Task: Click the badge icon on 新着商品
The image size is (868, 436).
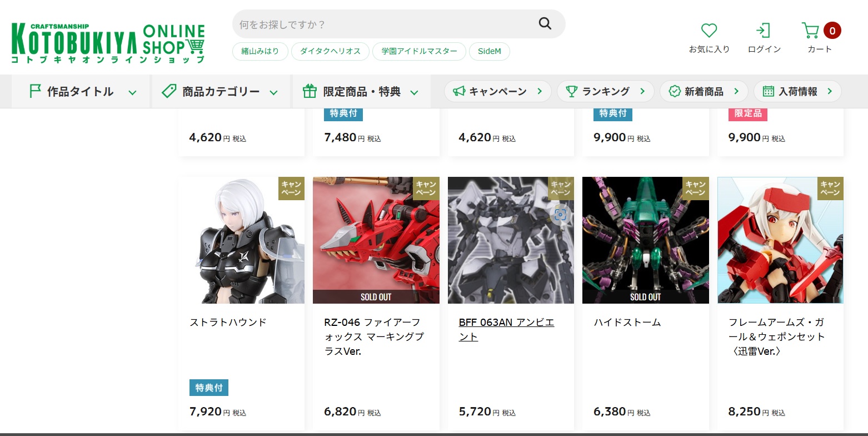Action: [x=675, y=91]
